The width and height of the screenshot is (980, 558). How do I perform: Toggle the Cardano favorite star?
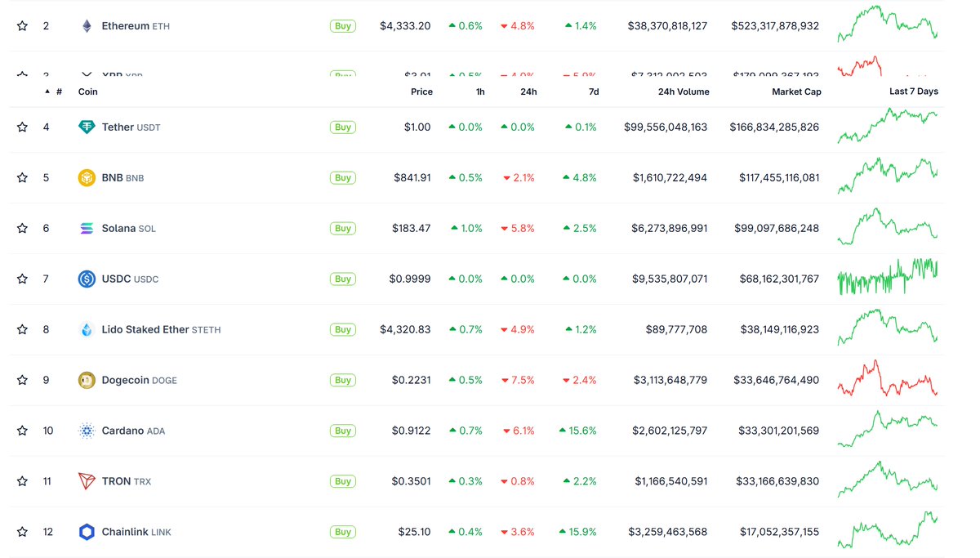22,431
